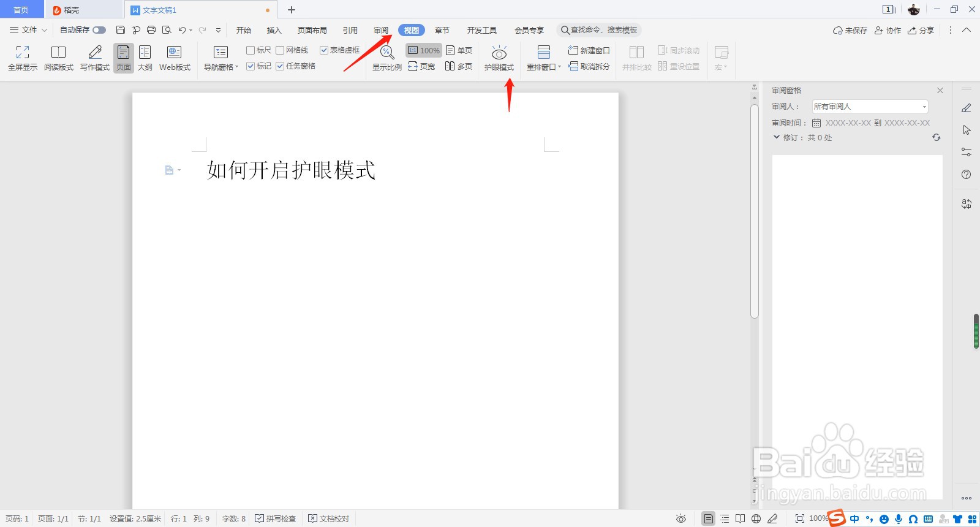Screen dimensions: 980x527
Task: Collapse the revisions count section
Action: (x=777, y=137)
